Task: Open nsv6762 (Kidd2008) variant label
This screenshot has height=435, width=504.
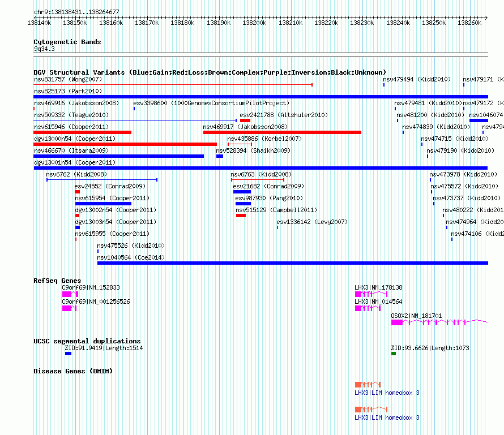Action: click(x=76, y=174)
